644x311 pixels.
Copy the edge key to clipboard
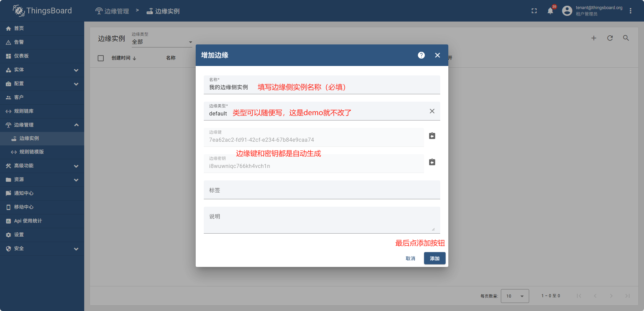pyautogui.click(x=432, y=136)
